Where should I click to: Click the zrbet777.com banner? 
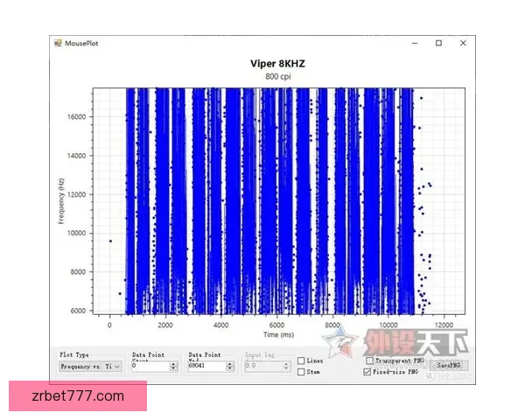tap(78, 395)
